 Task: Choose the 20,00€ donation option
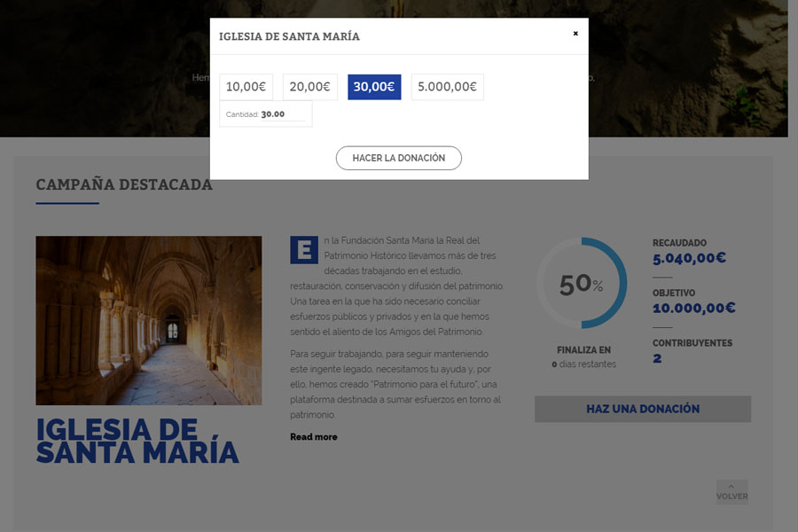point(309,87)
